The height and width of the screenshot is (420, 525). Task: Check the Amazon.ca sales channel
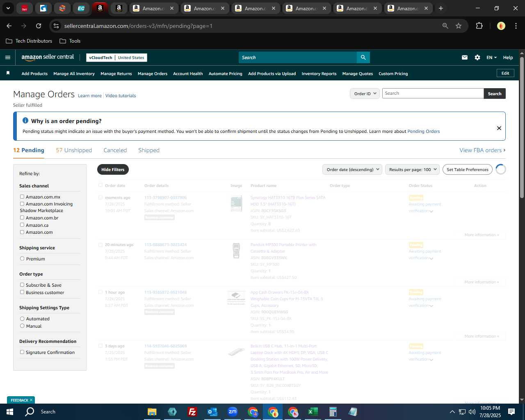[22, 225]
